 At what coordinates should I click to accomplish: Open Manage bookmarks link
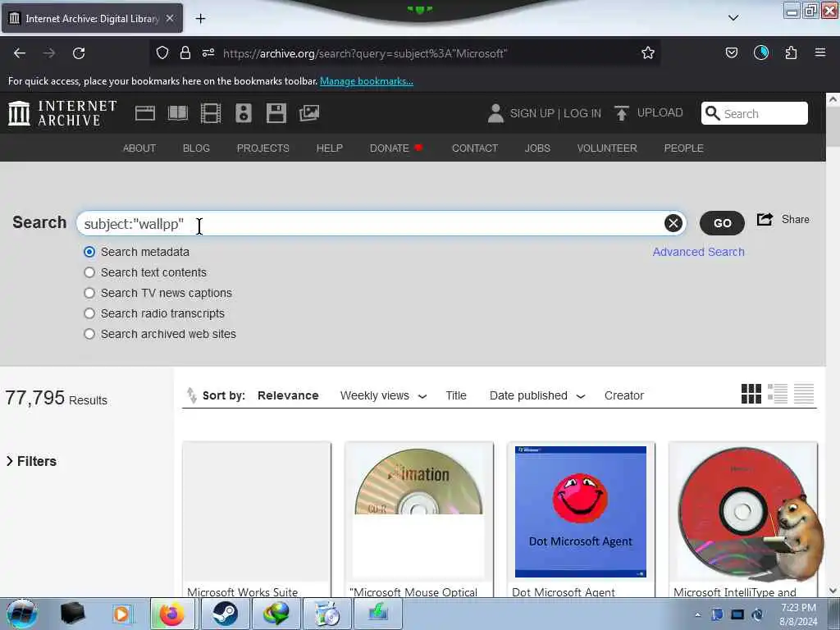click(x=367, y=81)
